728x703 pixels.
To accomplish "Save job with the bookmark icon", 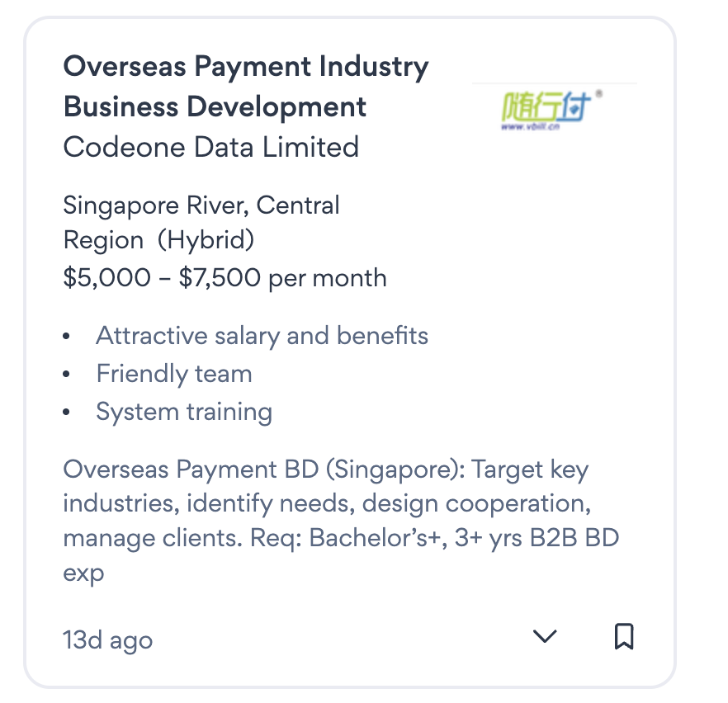I will coord(624,636).
